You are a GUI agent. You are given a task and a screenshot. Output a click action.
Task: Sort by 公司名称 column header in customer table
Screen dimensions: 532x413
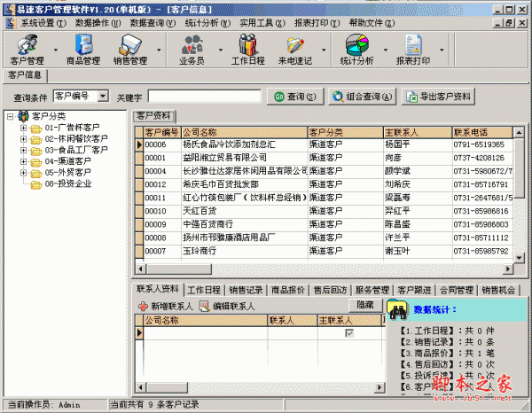point(245,132)
